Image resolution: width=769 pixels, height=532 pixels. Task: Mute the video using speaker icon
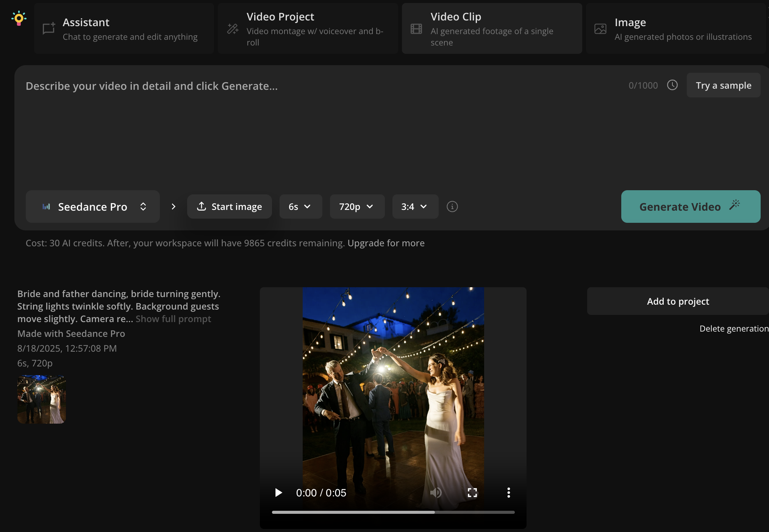coord(436,493)
